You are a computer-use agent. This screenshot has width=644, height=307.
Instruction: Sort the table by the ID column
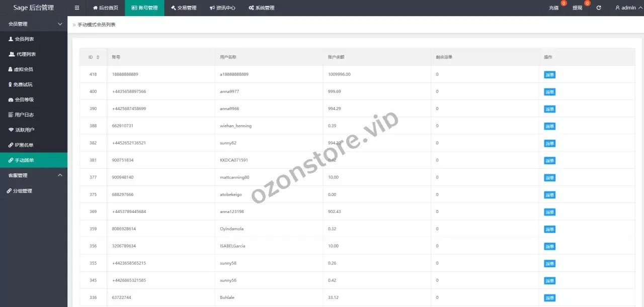(98, 57)
